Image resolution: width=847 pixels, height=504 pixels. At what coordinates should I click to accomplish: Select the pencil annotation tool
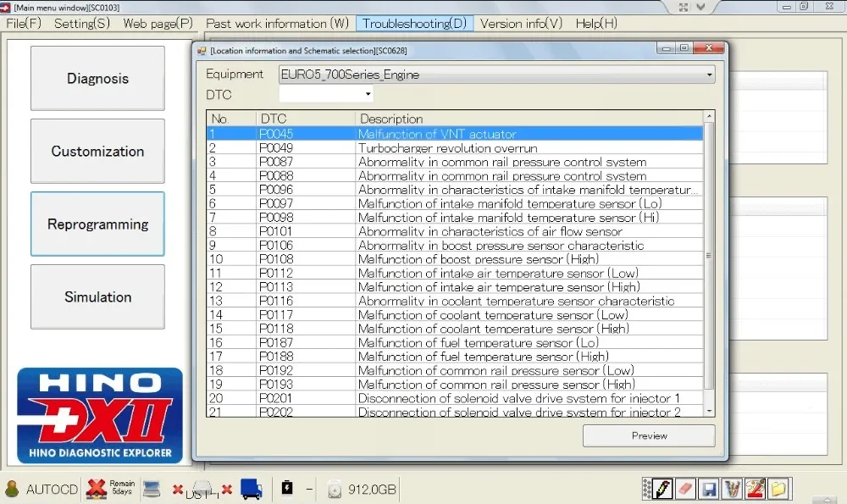coord(662,489)
